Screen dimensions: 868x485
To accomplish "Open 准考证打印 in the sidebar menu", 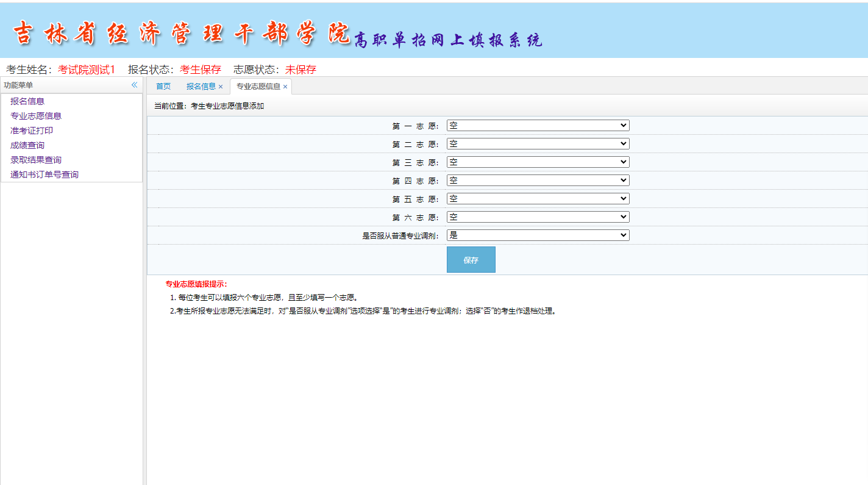I will tap(32, 131).
